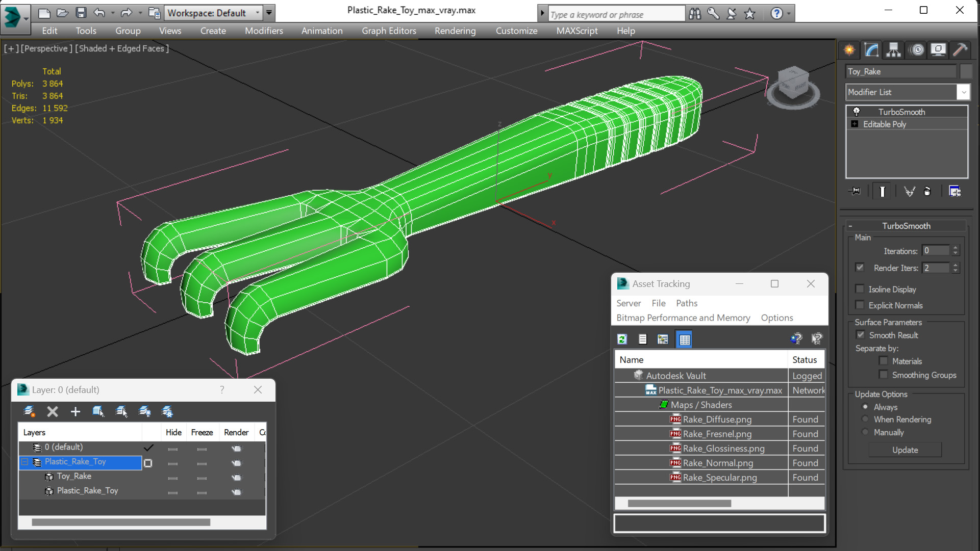Toggle the Explicit Normals checkbox

point(860,305)
